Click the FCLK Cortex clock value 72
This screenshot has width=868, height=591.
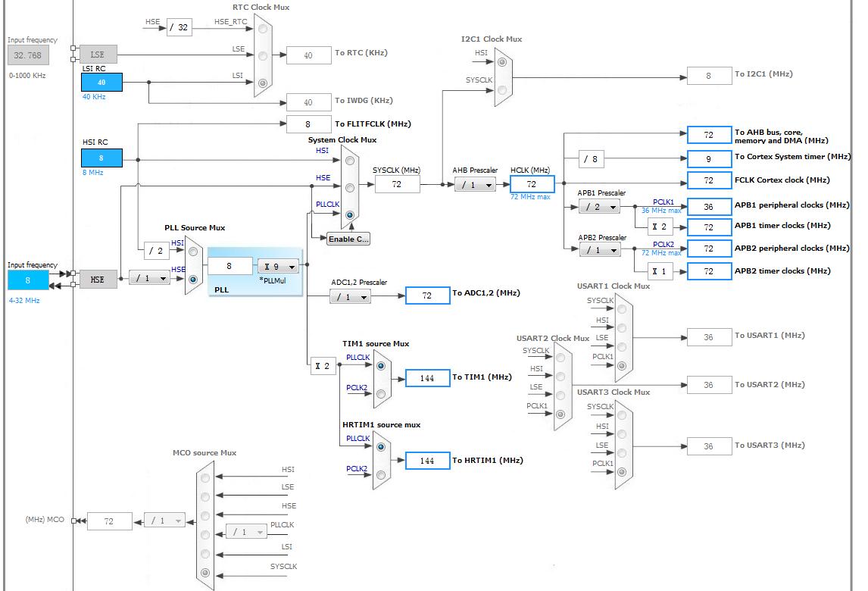[x=709, y=180]
